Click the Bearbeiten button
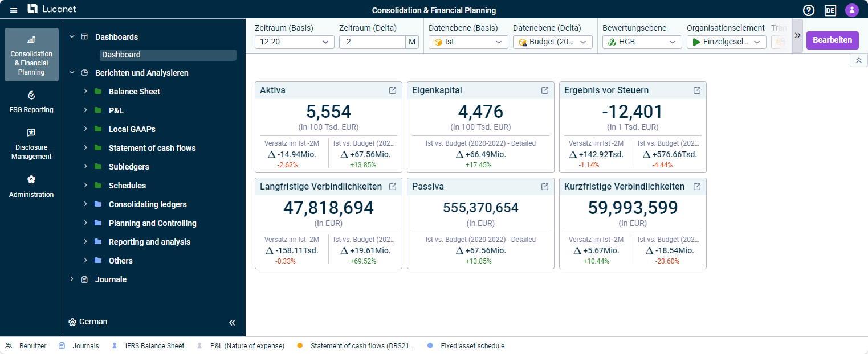This screenshot has height=354, width=868. (832, 40)
